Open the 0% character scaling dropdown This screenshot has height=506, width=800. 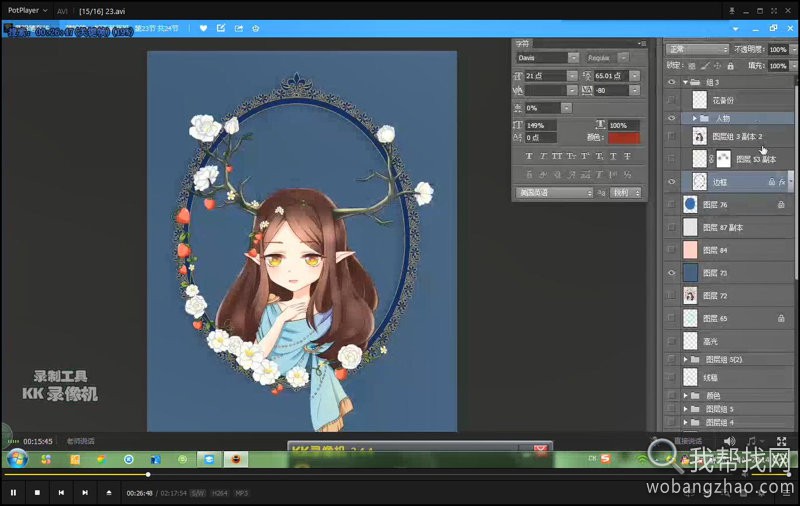pos(566,108)
